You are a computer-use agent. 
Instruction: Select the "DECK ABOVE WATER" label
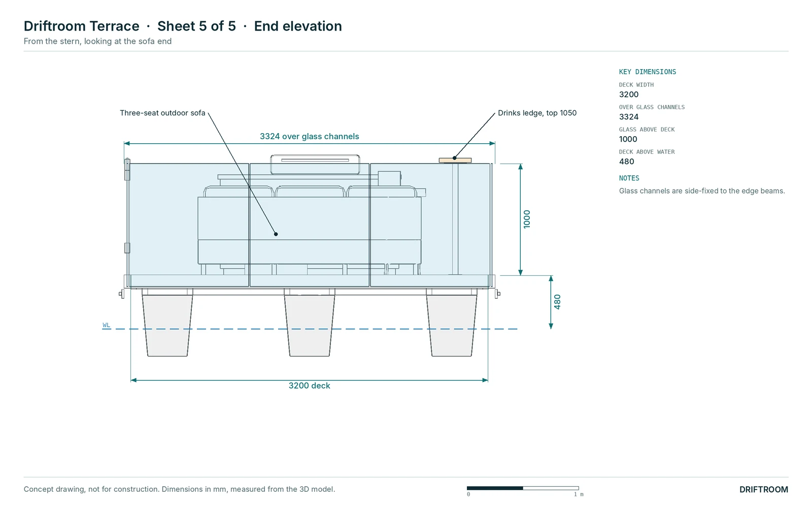point(647,152)
